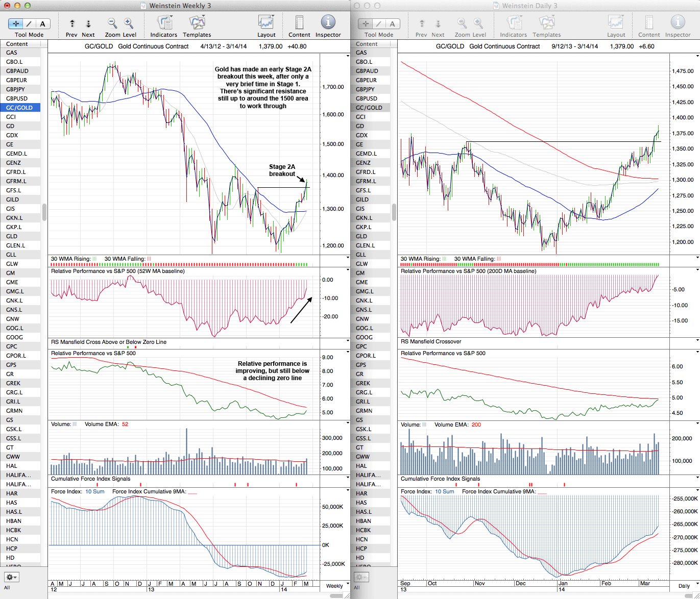The height and width of the screenshot is (599, 700).
Task: Open the gear action menu below symbol list
Action: (11, 577)
